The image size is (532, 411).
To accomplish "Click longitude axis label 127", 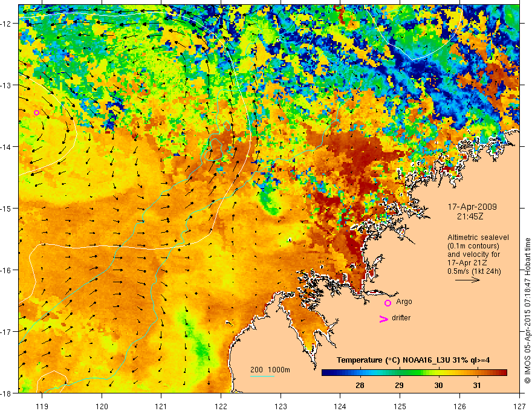I will point(519,406).
